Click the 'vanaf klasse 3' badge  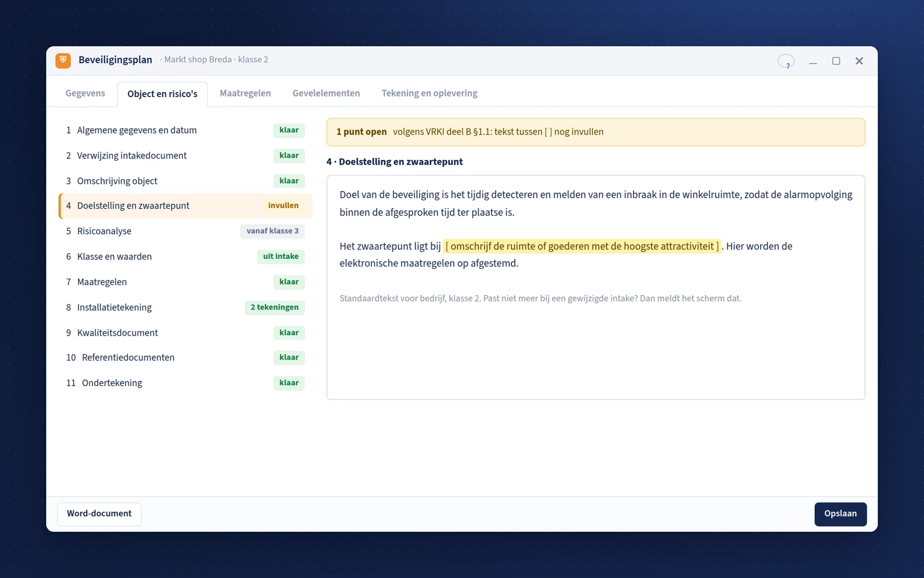273,232
